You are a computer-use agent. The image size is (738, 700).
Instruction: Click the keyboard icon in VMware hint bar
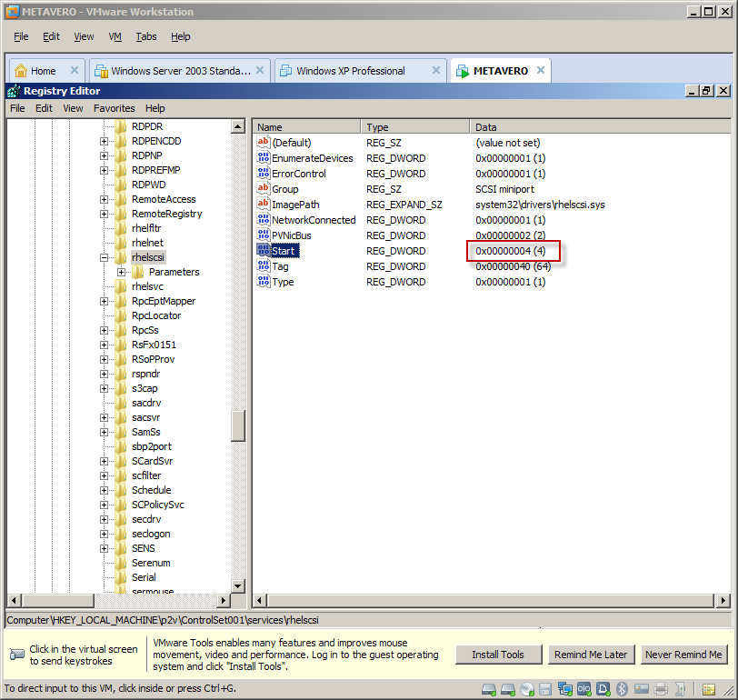click(17, 654)
